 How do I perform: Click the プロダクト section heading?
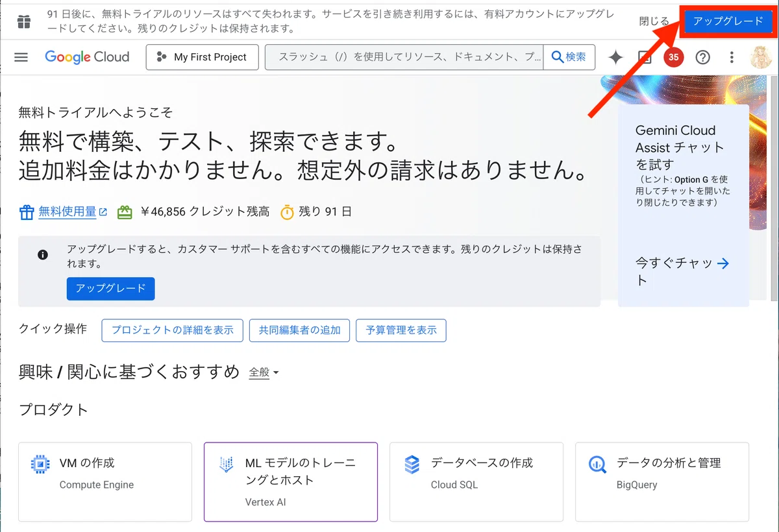(x=53, y=409)
